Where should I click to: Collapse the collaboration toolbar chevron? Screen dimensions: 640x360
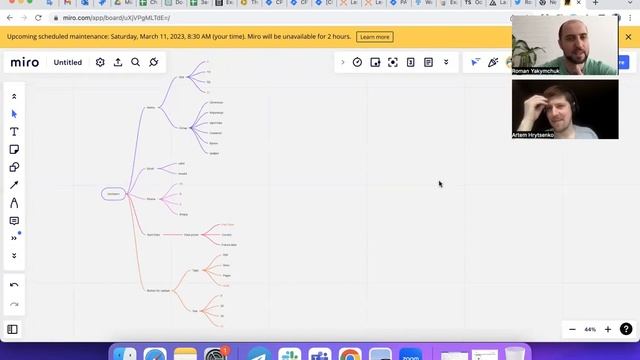[x=343, y=62]
